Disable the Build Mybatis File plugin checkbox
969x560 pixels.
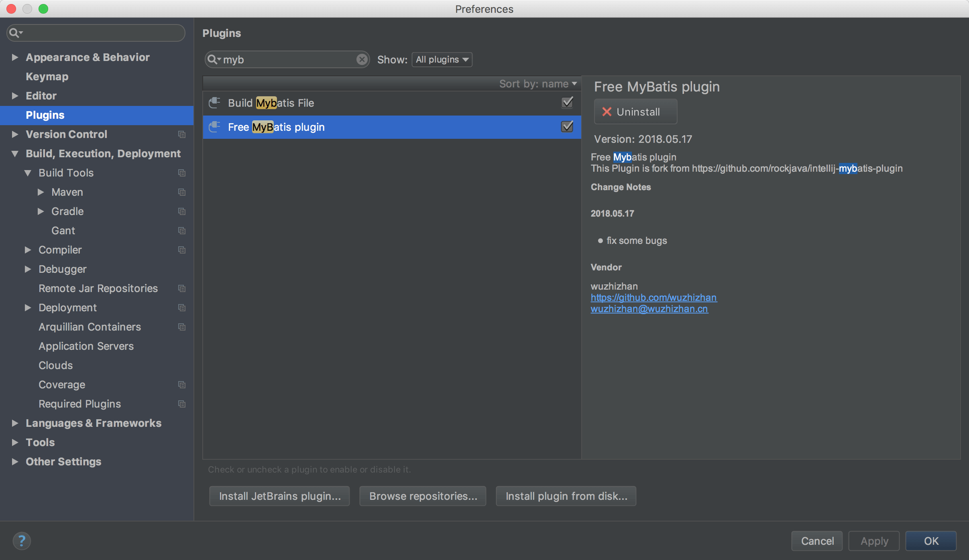pyautogui.click(x=567, y=103)
